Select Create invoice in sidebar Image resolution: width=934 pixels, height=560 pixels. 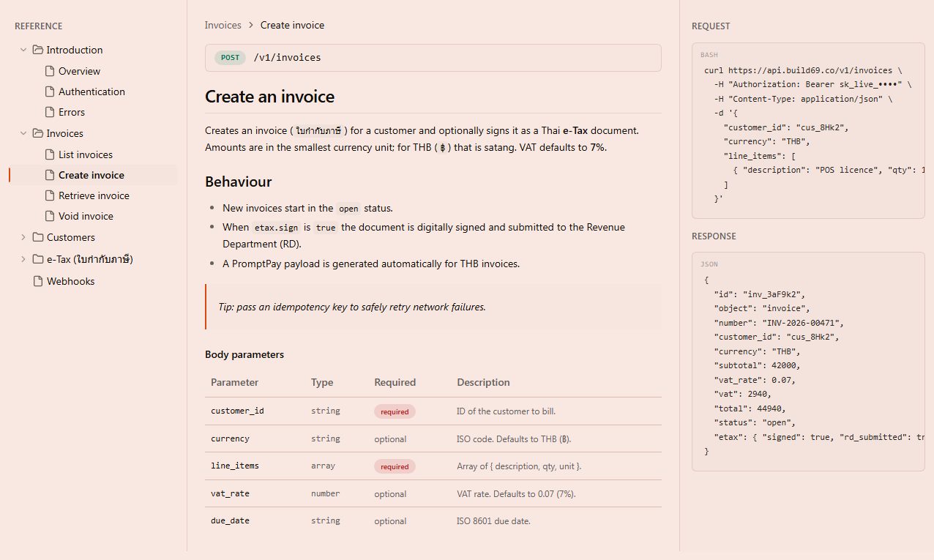91,175
